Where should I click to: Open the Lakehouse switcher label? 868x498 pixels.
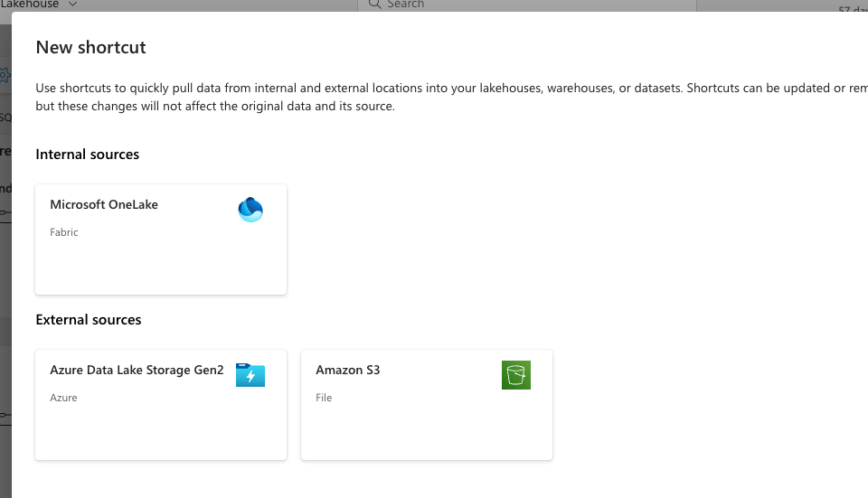(x=31, y=5)
